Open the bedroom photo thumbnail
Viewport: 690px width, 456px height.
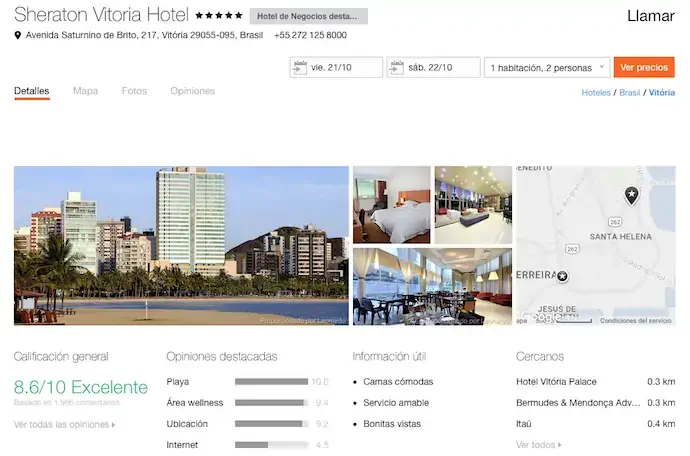392,205
